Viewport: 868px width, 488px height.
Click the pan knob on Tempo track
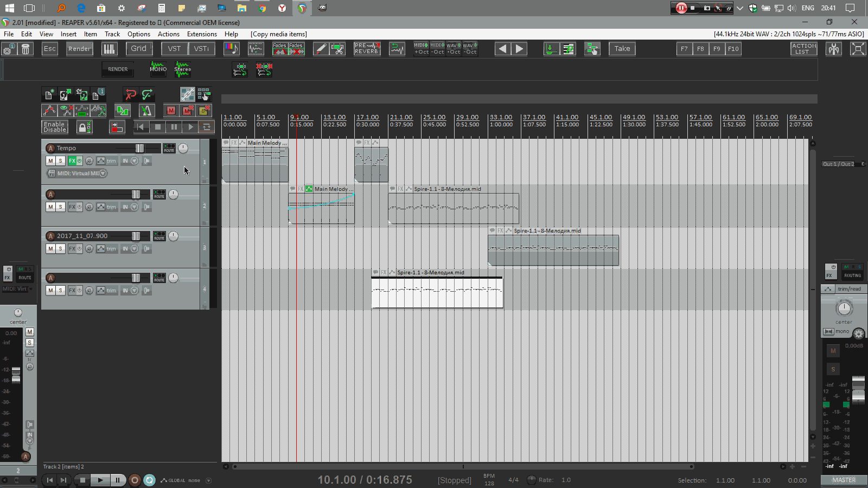(183, 148)
